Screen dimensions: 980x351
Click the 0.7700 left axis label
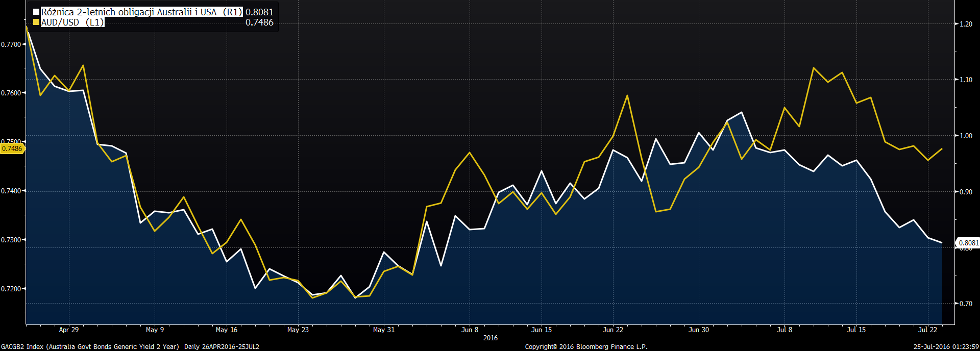coord(11,44)
